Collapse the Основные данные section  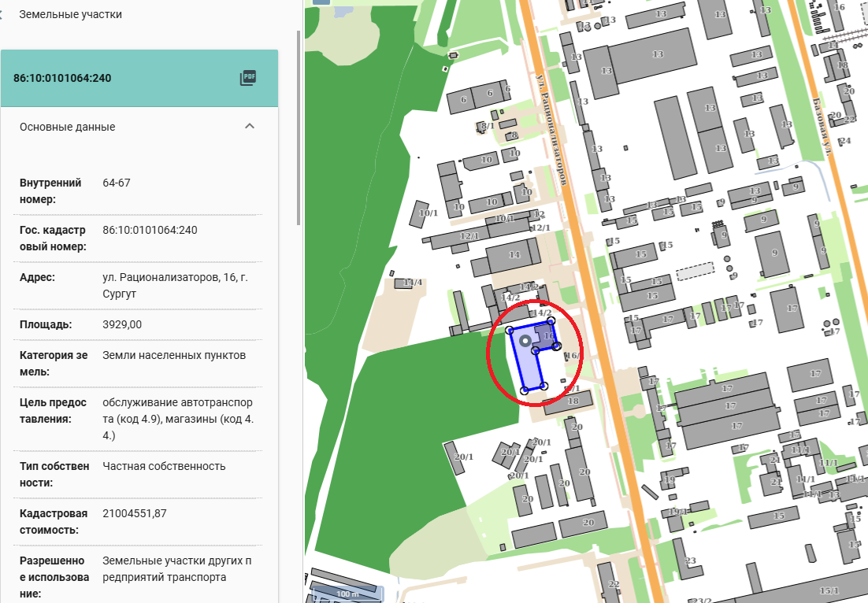250,127
